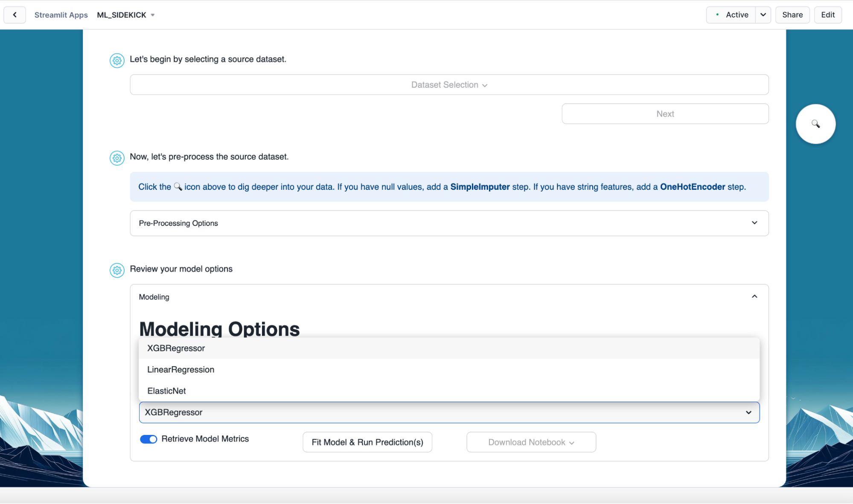853x504 pixels.
Task: Click the Next button
Action: click(665, 114)
